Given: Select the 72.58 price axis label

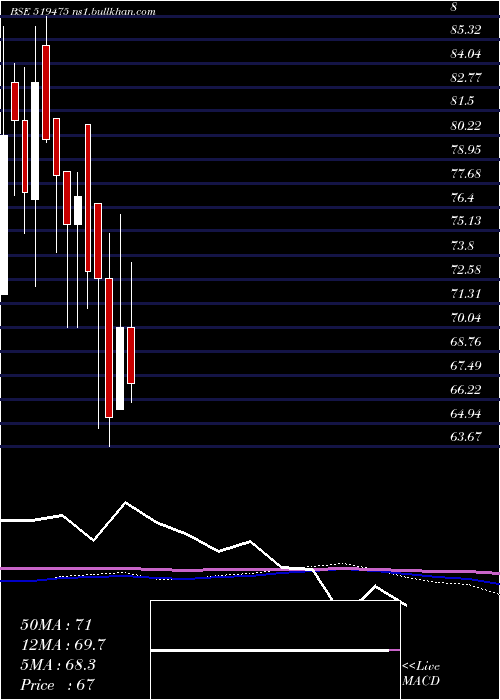Looking at the screenshot, I should pyautogui.click(x=466, y=270).
